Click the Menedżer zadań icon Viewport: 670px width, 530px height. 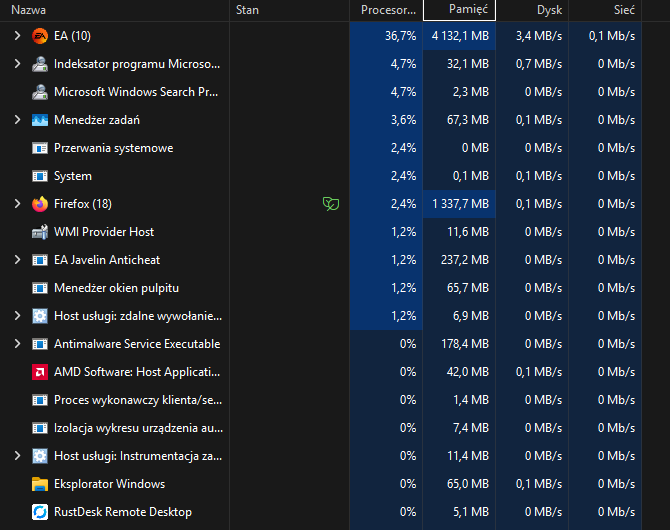(x=40, y=120)
